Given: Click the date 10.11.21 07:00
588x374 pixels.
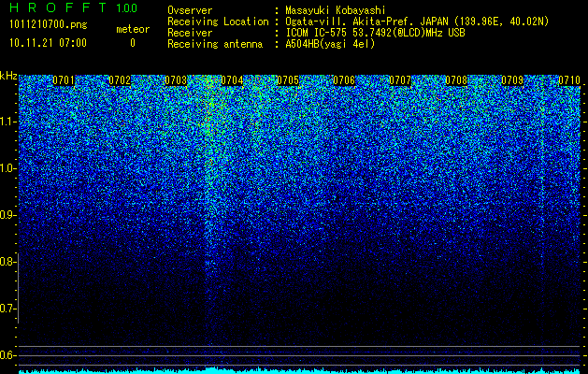Looking at the screenshot, I should (49, 43).
